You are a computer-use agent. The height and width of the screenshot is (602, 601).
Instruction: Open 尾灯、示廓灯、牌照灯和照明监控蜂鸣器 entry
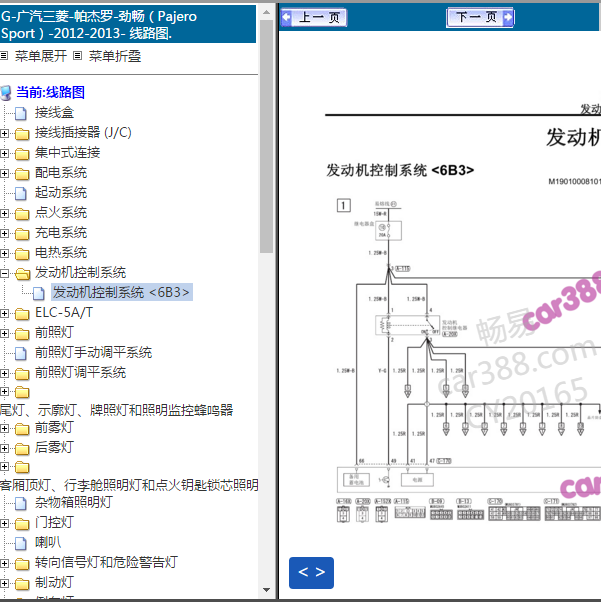(116, 410)
